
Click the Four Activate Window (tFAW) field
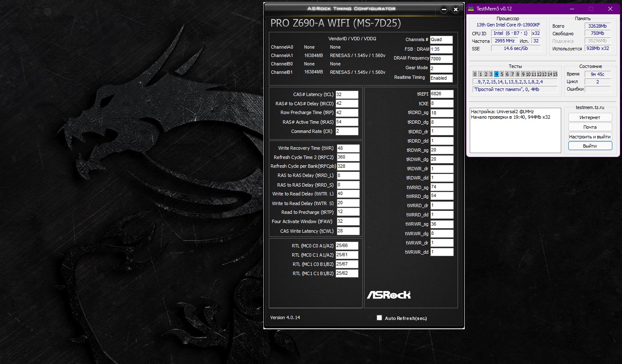pyautogui.click(x=348, y=221)
